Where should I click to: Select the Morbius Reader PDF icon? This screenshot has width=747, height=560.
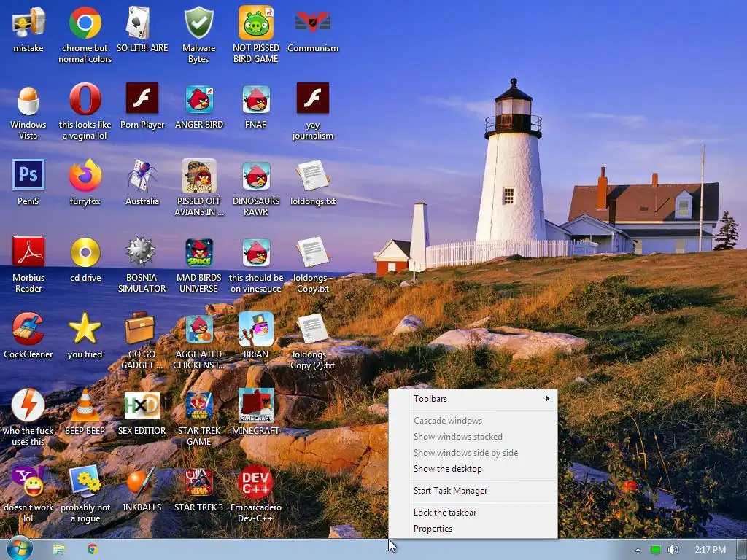point(28,252)
